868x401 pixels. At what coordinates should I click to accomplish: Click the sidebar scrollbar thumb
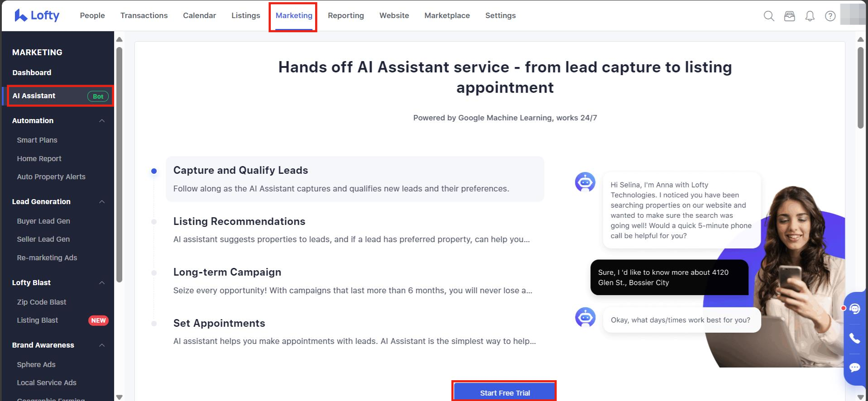[x=119, y=165]
